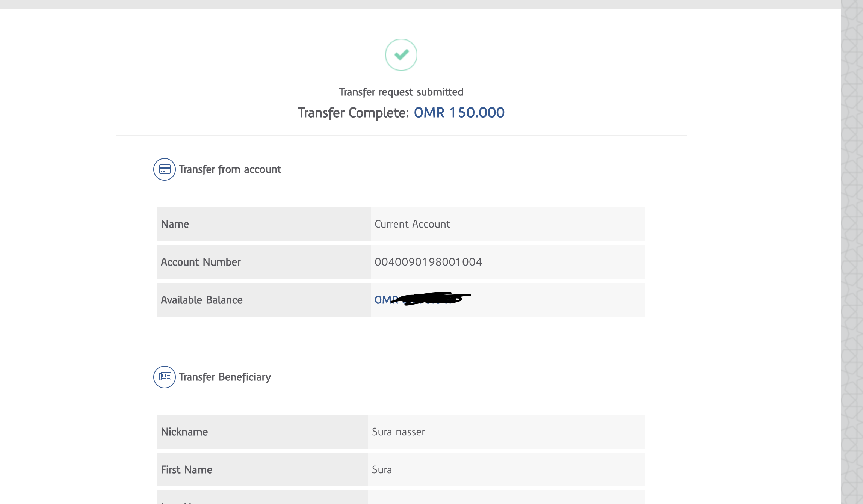This screenshot has height=504, width=863.
Task: Click the OMR 150.000 transfer amount
Action: (x=459, y=113)
